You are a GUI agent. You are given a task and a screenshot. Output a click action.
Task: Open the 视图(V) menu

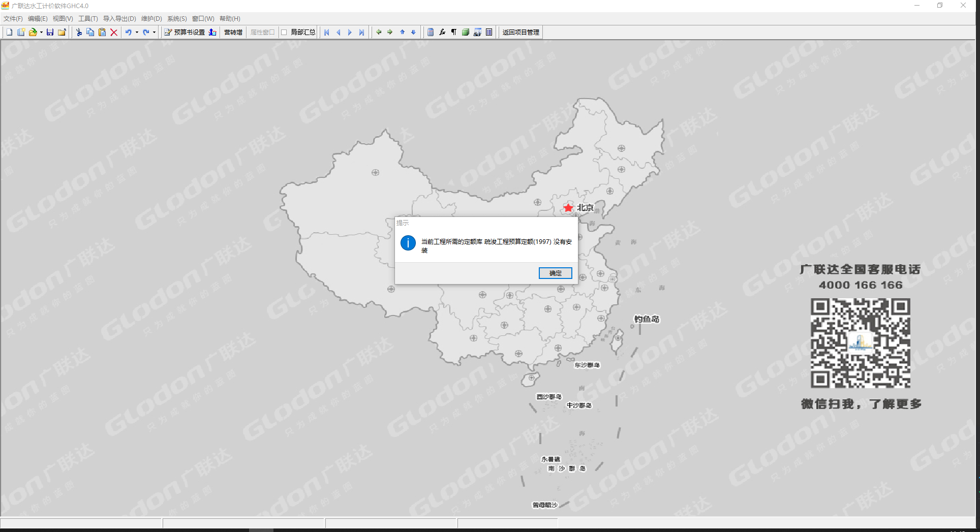click(x=63, y=19)
